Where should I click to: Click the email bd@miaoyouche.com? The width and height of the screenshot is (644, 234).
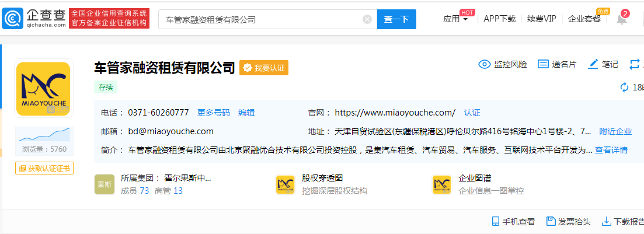(171, 131)
